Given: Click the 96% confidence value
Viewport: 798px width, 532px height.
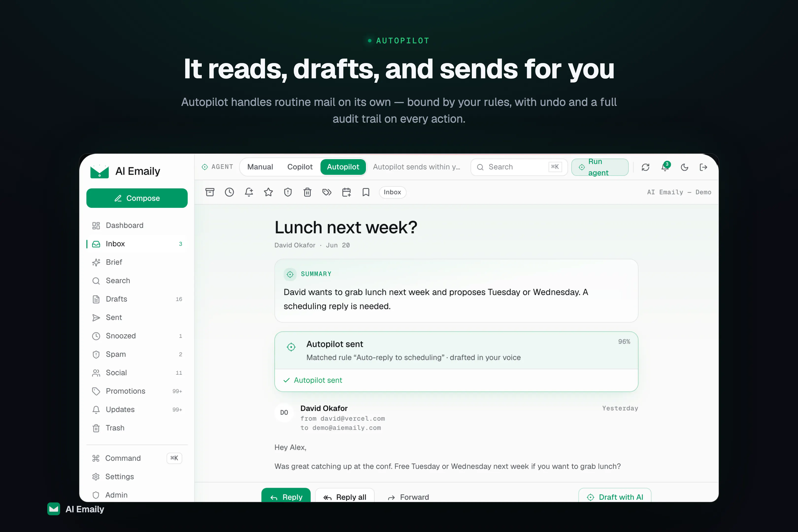Looking at the screenshot, I should 624,342.
